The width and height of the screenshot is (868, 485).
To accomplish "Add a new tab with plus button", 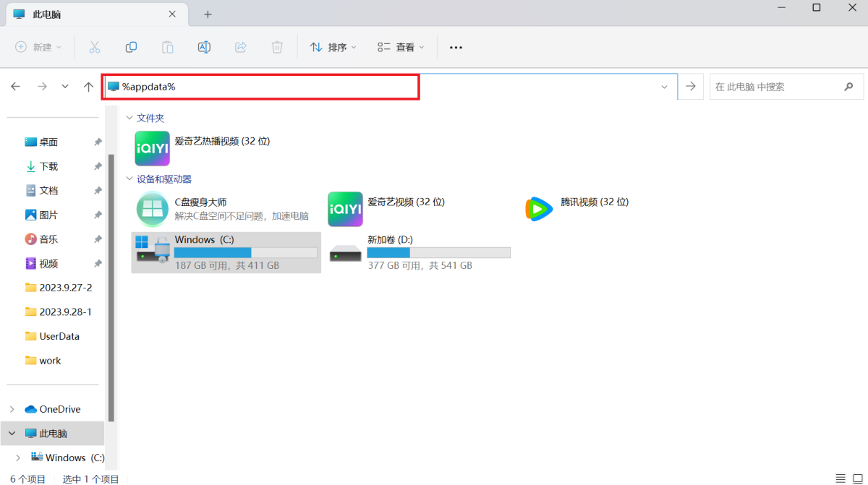I will coord(208,14).
